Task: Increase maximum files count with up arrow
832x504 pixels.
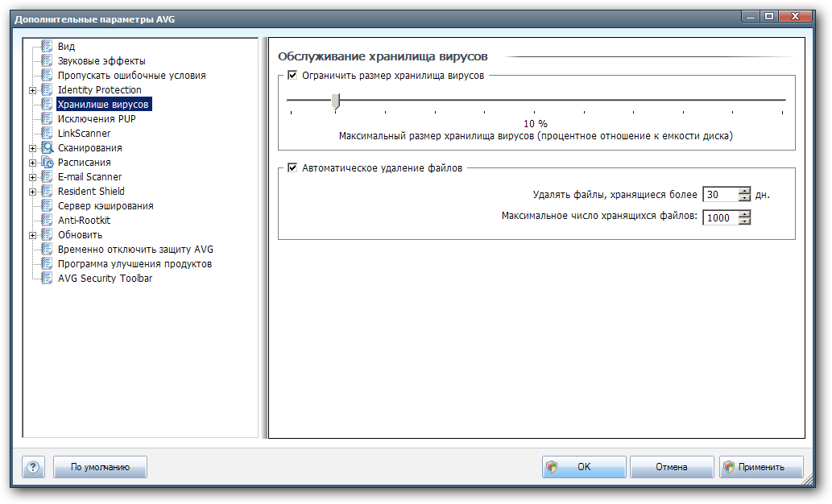Action: [x=745, y=214]
